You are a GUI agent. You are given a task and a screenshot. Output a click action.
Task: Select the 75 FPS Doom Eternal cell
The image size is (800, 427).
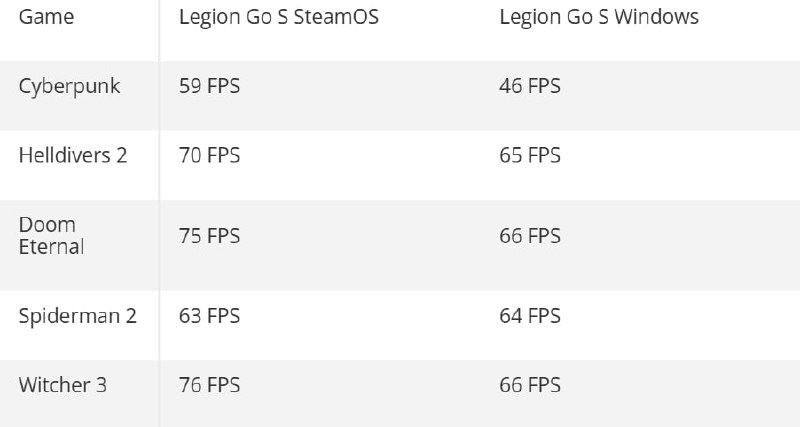click(x=209, y=236)
